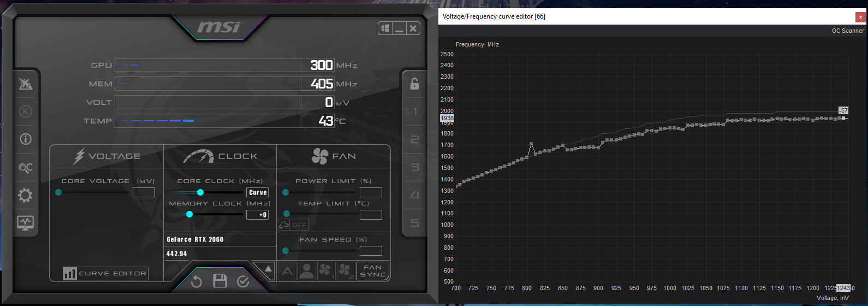The width and height of the screenshot is (868, 306).
Task: Select profile slot 3
Action: (414, 167)
